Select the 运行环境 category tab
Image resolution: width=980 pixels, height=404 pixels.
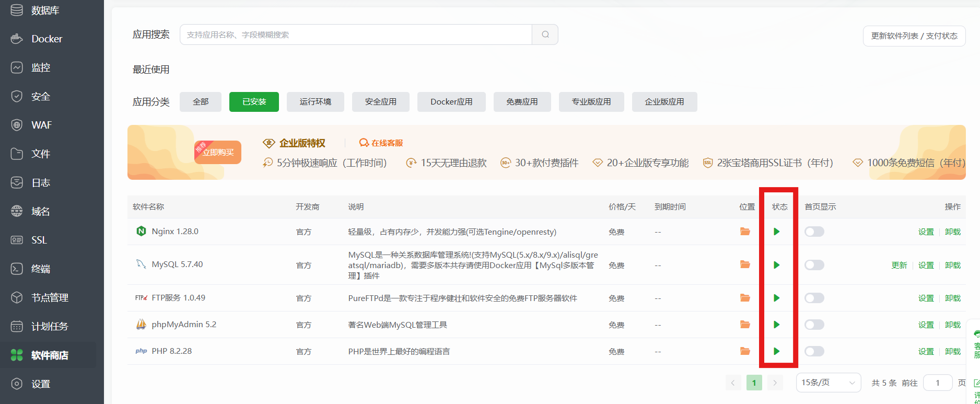[x=315, y=102]
